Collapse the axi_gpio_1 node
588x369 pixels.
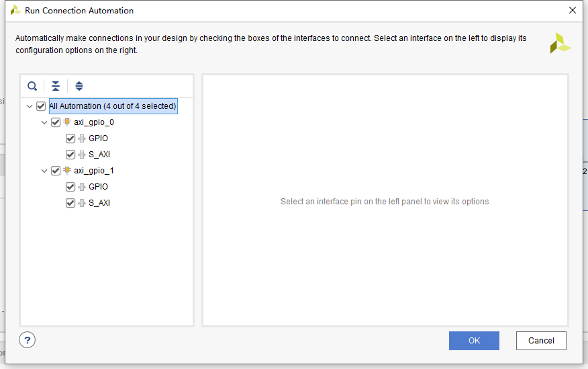(44, 171)
